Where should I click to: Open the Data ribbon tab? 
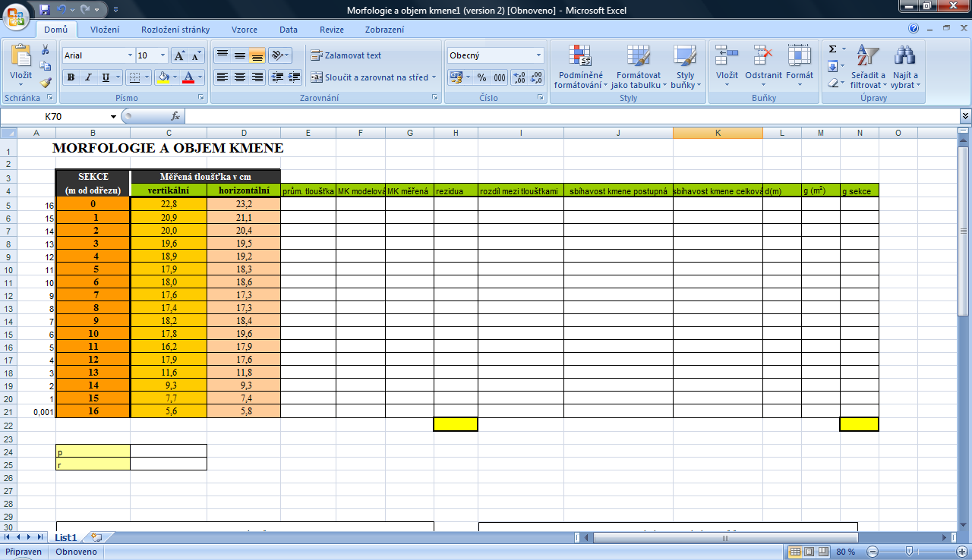(x=289, y=30)
